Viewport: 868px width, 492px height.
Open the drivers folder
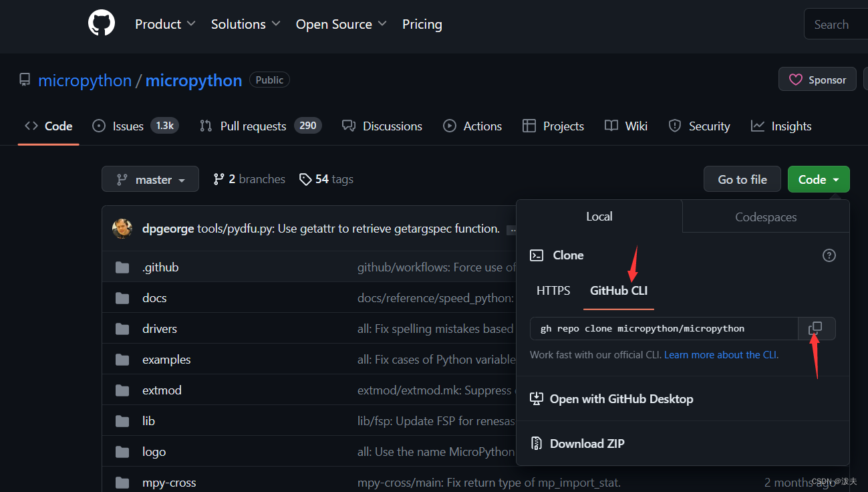pyautogui.click(x=160, y=329)
